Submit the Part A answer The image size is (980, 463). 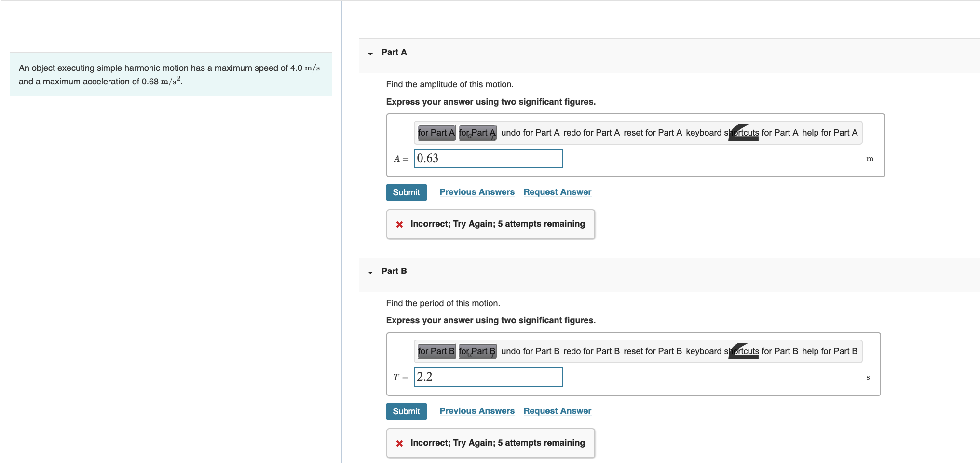tap(406, 192)
